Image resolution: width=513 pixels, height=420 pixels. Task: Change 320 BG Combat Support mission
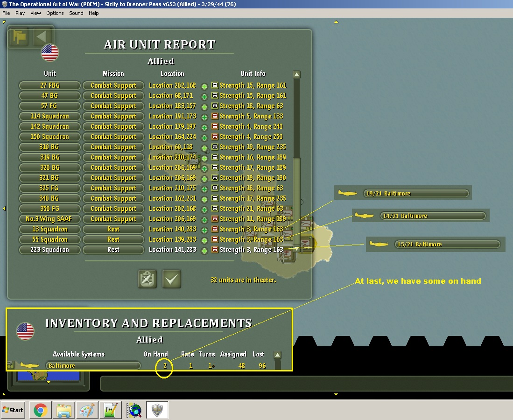pyautogui.click(x=113, y=168)
